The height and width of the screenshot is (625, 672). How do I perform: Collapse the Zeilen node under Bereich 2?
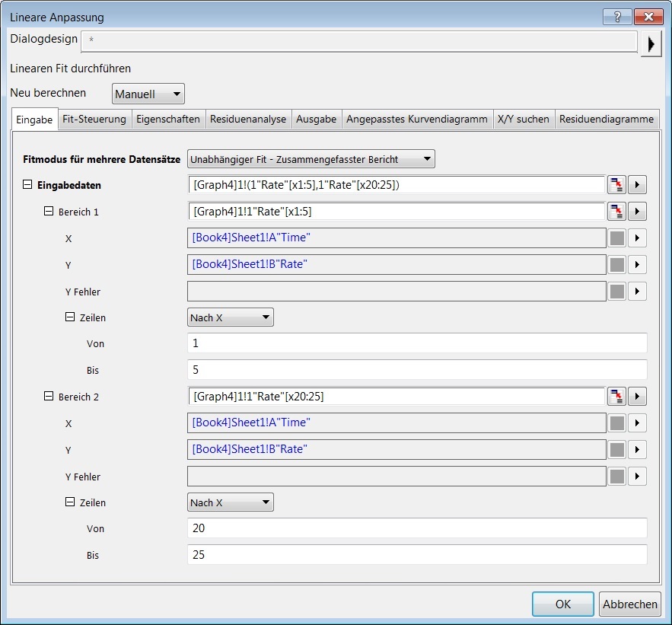pyautogui.click(x=70, y=502)
